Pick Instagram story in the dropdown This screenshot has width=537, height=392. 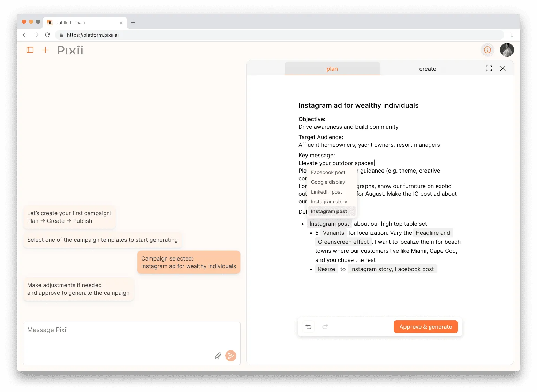pyautogui.click(x=329, y=202)
